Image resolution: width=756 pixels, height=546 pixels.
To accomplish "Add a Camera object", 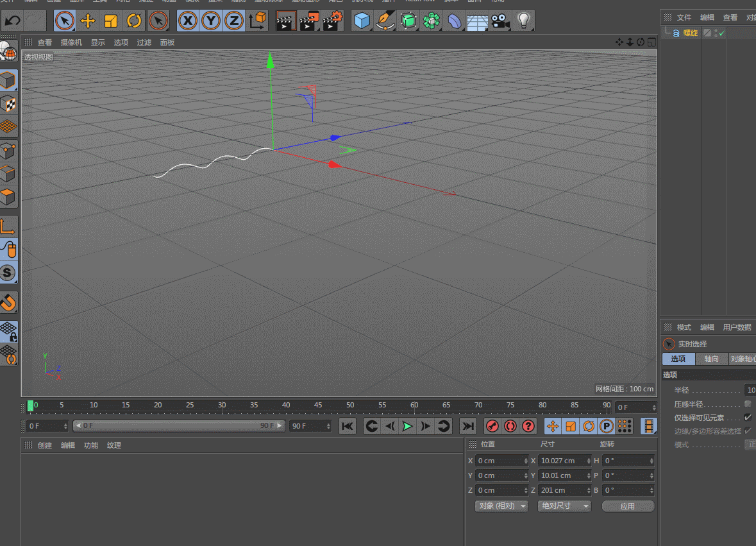I will (x=499, y=21).
